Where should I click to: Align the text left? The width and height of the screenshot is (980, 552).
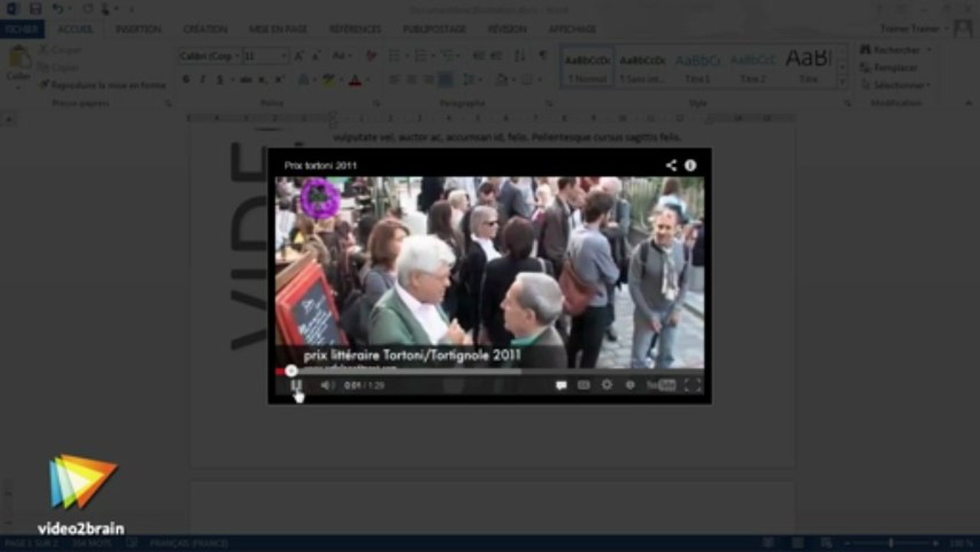(x=394, y=80)
